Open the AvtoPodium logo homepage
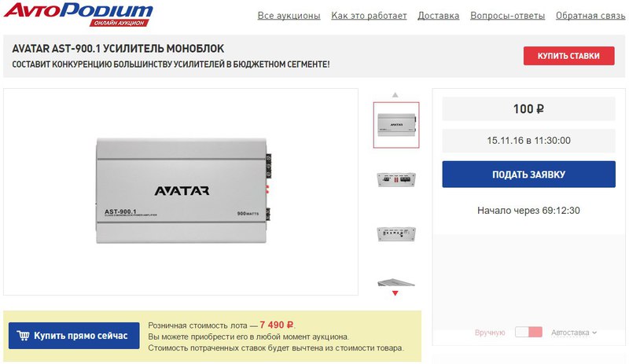This screenshot has width=629, height=364. [x=79, y=15]
